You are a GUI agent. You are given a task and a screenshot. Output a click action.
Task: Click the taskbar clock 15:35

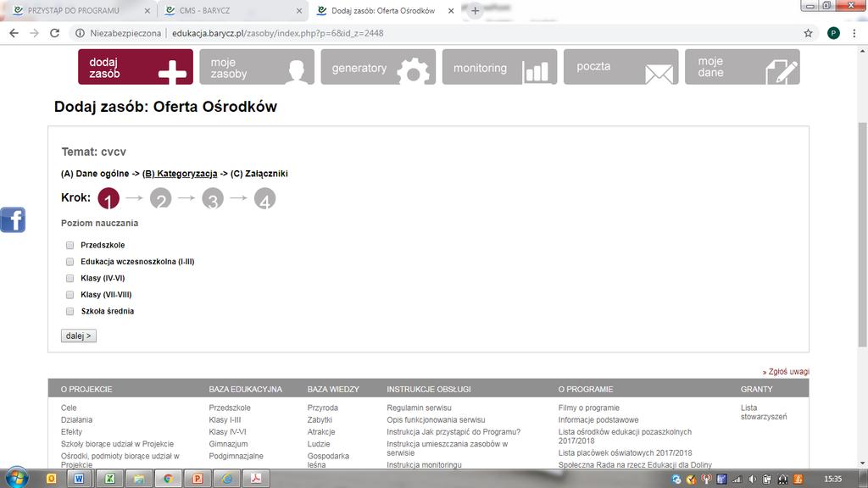point(832,480)
